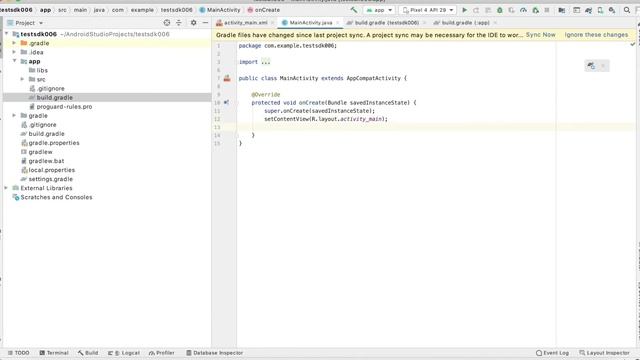Click the Stop icon in the toolbar
Viewport: 640px width, 360px height.
[547, 10]
